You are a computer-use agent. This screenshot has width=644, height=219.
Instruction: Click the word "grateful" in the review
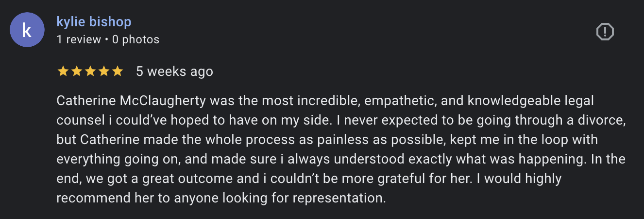click(x=422, y=179)
